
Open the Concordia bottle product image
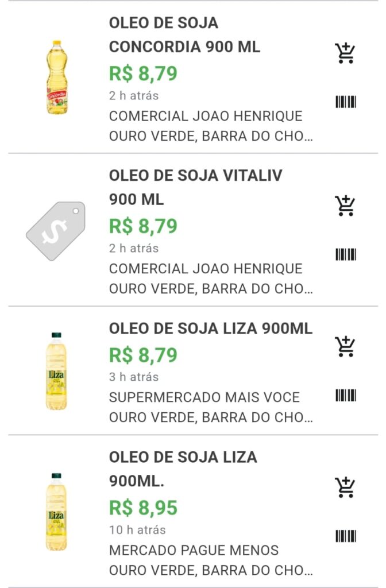(x=56, y=77)
